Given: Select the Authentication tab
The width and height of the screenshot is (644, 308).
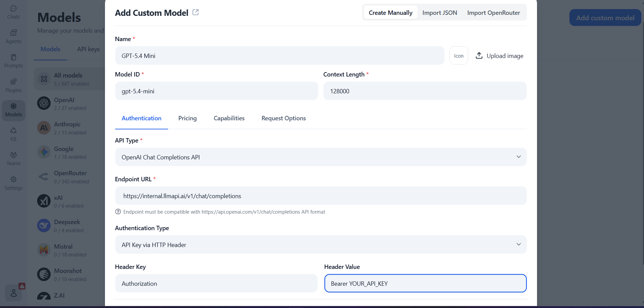Looking at the screenshot, I should coord(141,118).
